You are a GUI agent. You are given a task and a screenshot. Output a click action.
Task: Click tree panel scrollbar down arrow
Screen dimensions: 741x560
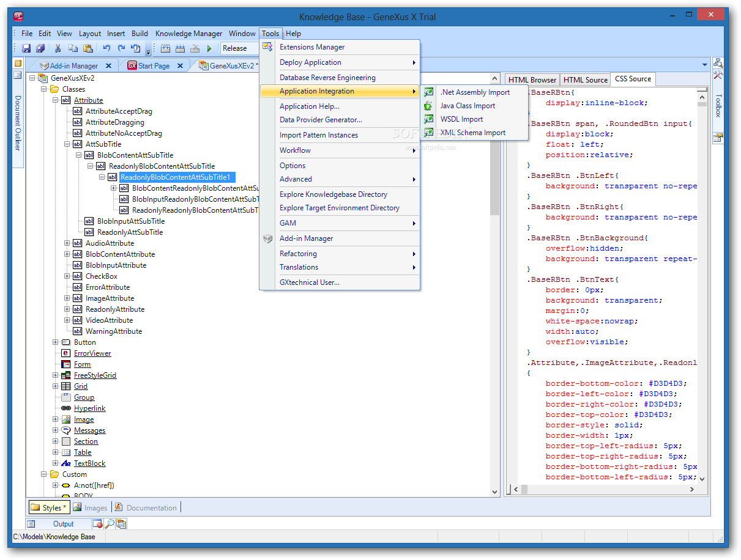(x=495, y=492)
